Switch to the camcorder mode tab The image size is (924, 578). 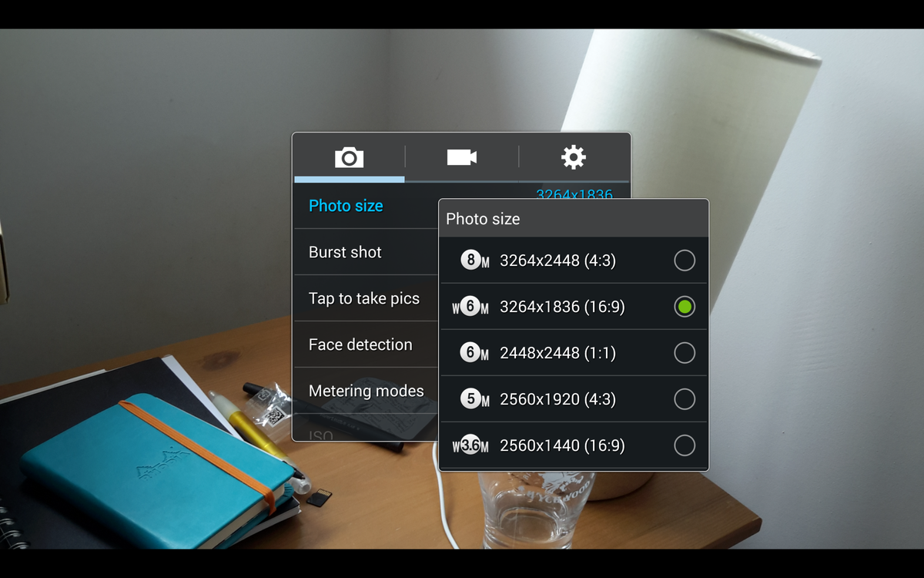pyautogui.click(x=461, y=156)
